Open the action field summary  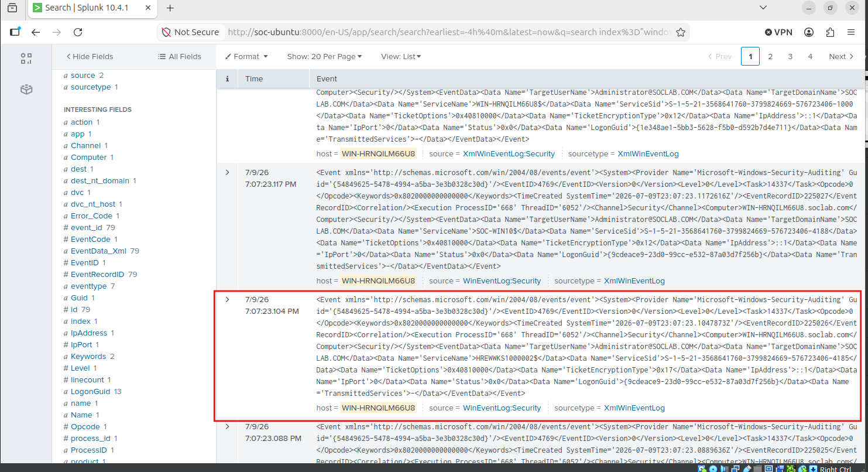(81, 122)
